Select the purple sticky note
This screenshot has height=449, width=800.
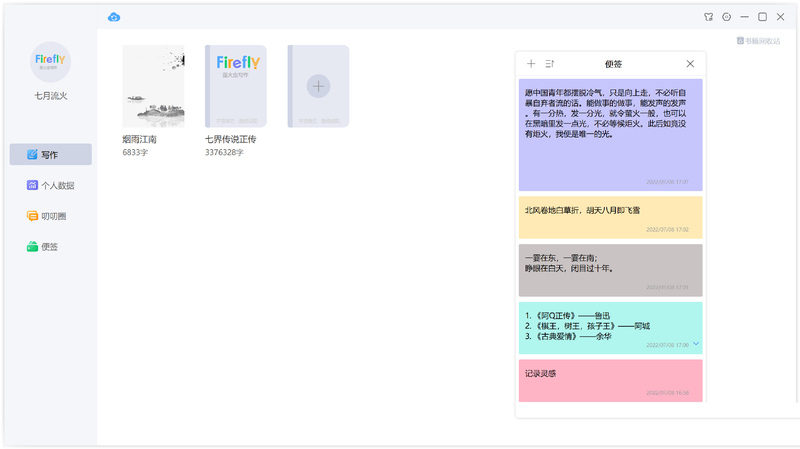click(611, 135)
